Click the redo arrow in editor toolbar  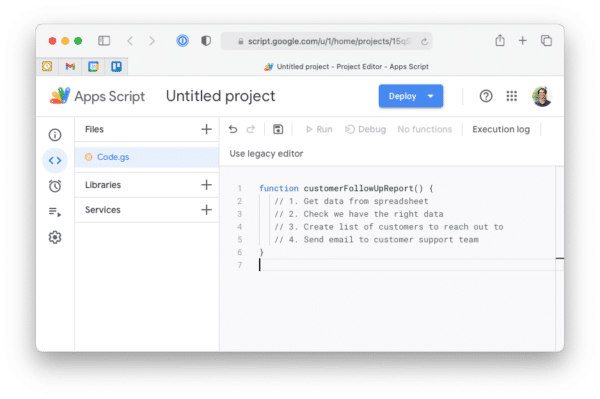[251, 129]
